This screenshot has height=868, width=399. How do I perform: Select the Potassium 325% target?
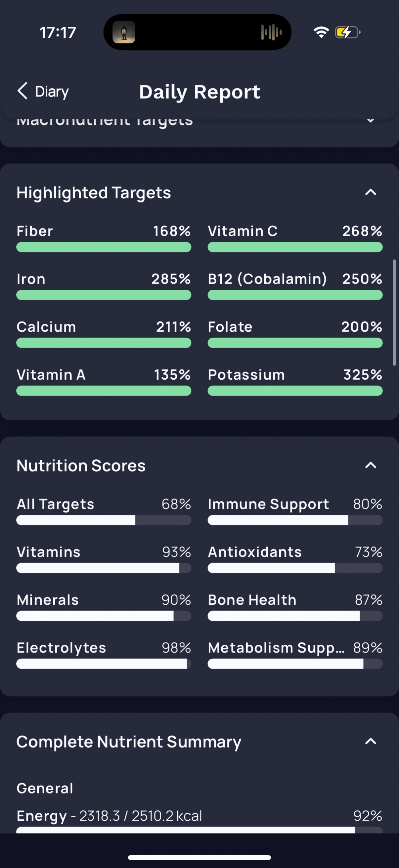(295, 381)
